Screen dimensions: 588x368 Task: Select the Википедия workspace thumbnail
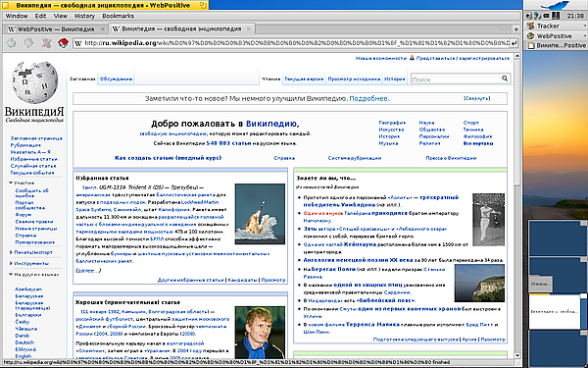555,312
